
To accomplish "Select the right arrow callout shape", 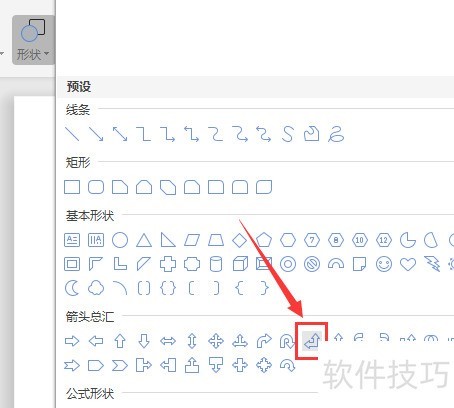I will pyautogui.click(x=144, y=365).
